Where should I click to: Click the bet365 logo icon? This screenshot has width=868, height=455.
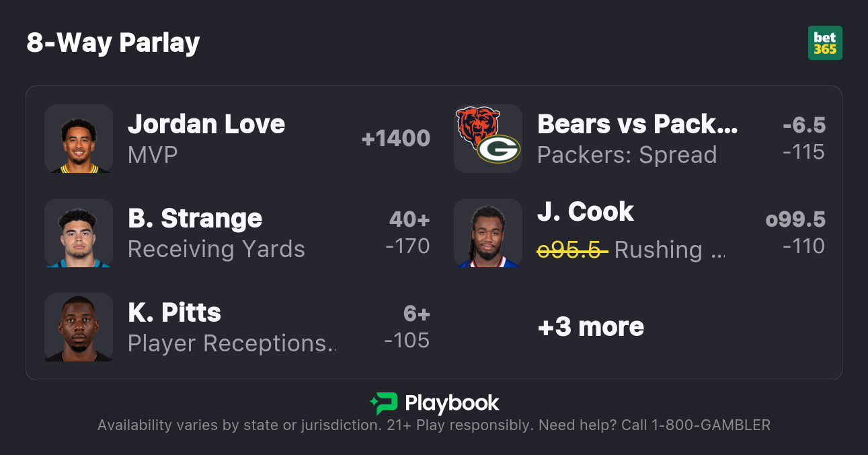[x=825, y=43]
